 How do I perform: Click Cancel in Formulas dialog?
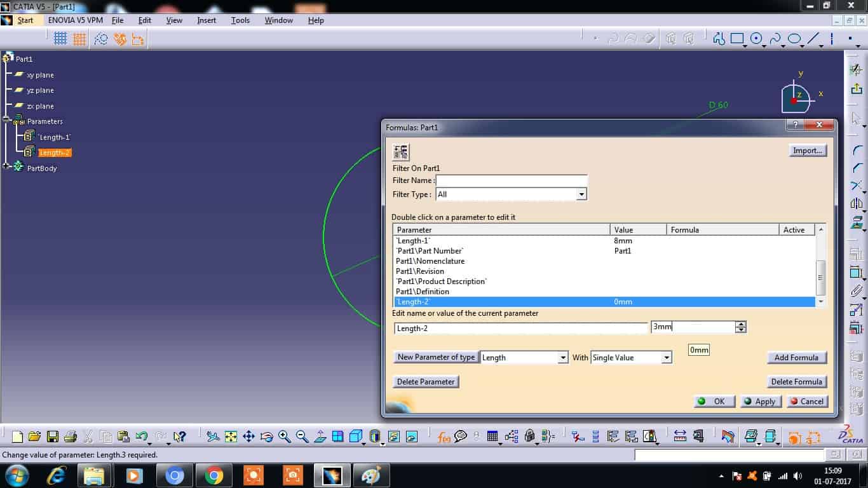[807, 402]
